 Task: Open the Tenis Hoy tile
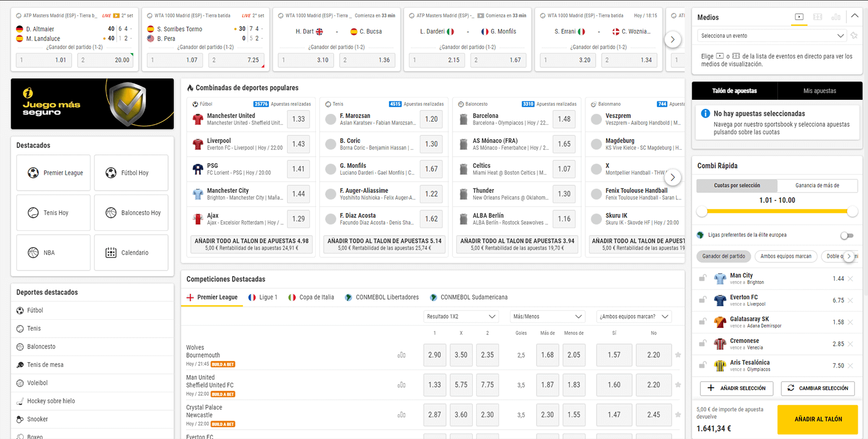pyautogui.click(x=53, y=213)
